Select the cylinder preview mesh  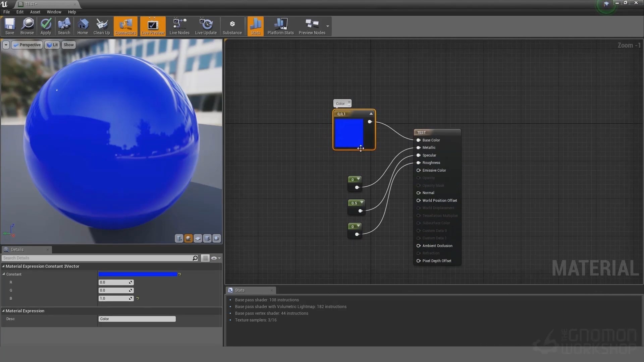(x=179, y=238)
